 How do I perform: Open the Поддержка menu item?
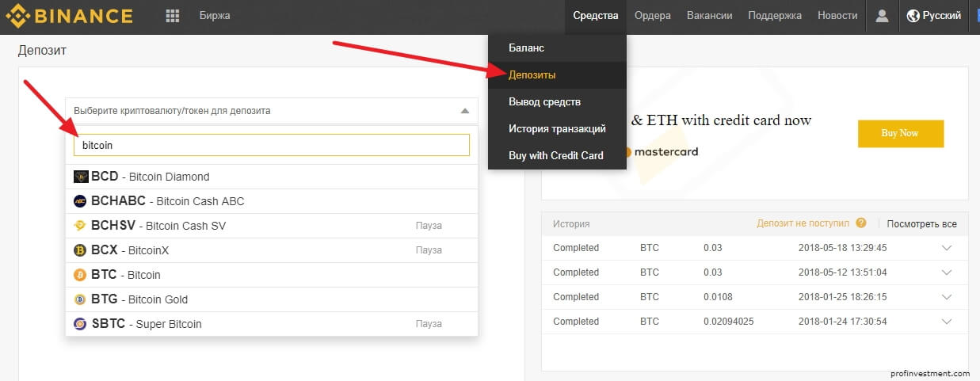775,15
